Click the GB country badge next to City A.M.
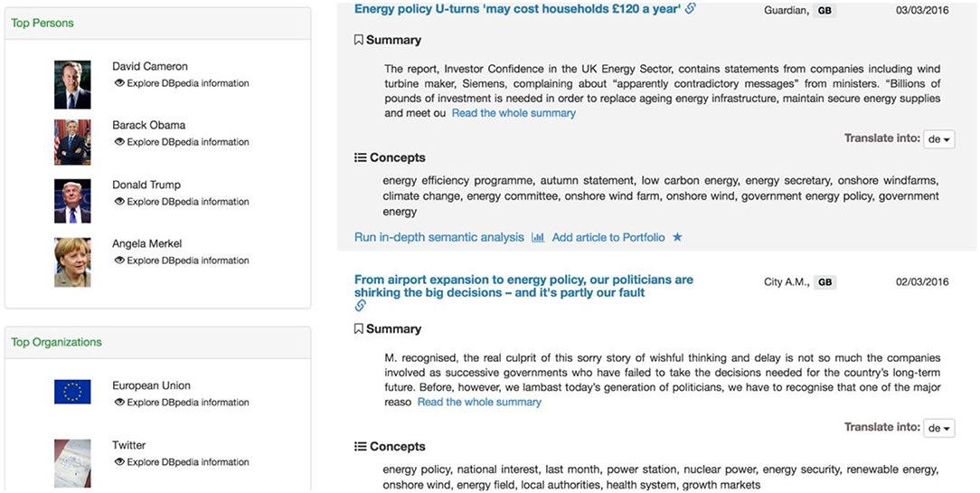980x493 pixels. (x=825, y=282)
